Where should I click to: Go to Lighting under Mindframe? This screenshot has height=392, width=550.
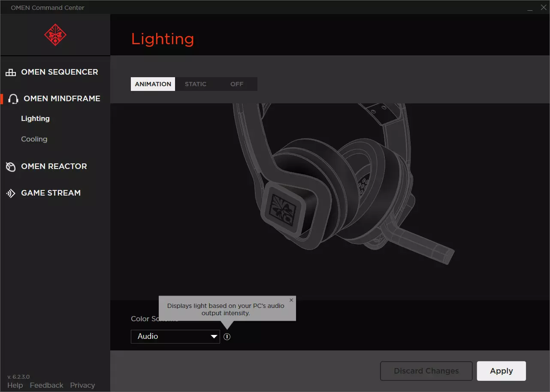[35, 118]
